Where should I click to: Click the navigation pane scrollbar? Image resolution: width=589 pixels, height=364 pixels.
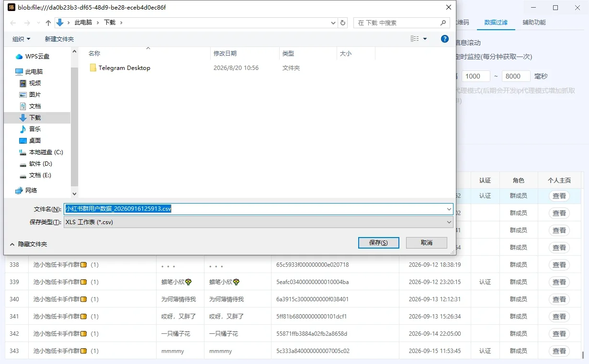point(74,127)
